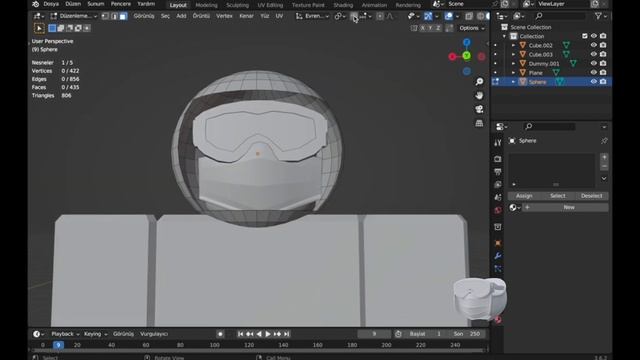The image size is (640, 360).
Task: Remove material slot with minus
Action: (x=604, y=167)
